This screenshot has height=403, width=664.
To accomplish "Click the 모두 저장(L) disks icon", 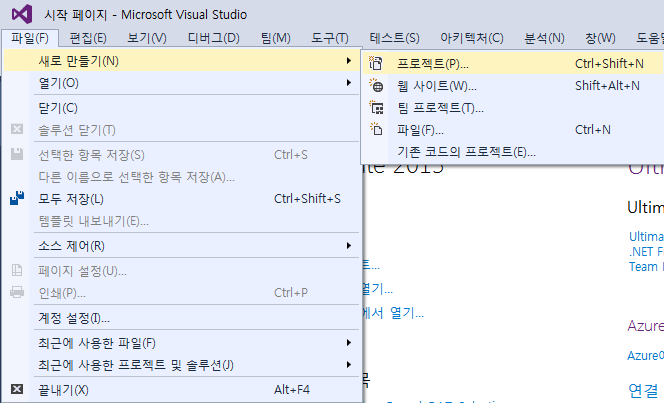I will pyautogui.click(x=17, y=198).
